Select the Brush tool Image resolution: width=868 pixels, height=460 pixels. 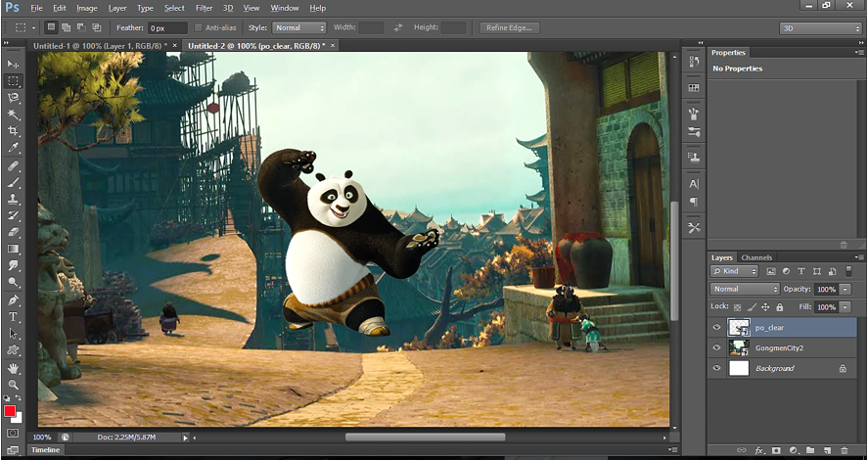coord(14,183)
